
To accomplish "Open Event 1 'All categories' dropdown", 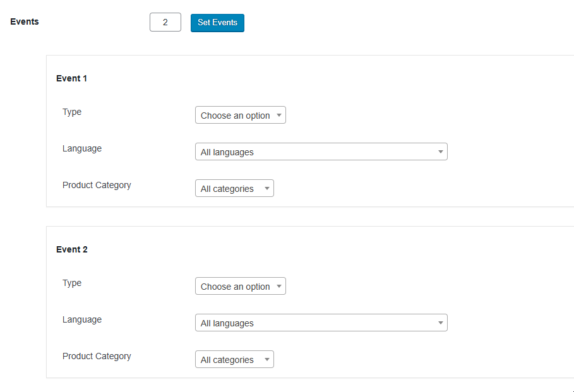I will (x=234, y=189).
